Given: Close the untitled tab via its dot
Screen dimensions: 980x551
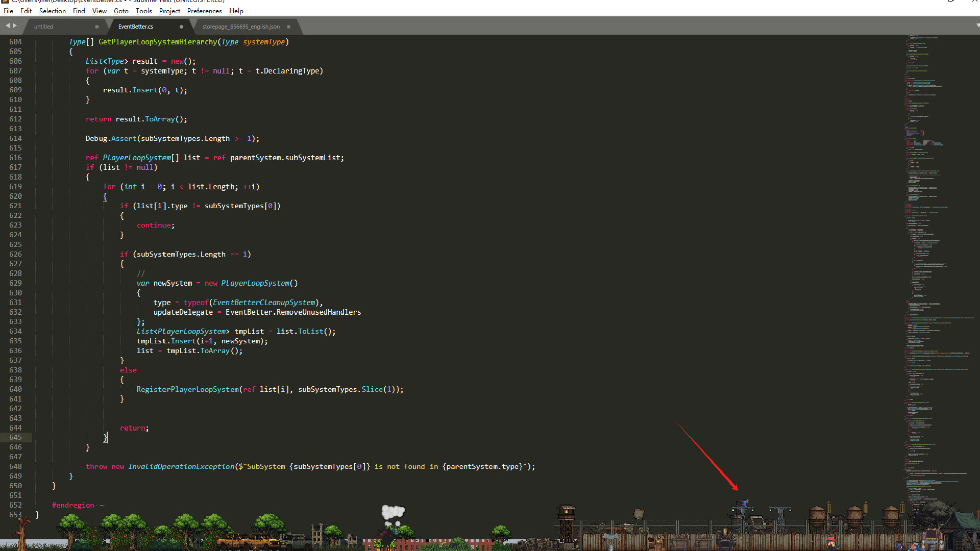Looking at the screenshot, I should pos(96,27).
